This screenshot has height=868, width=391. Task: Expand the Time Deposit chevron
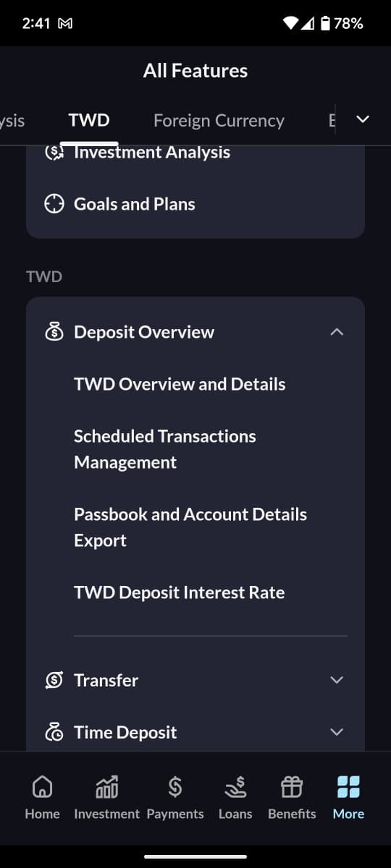pyautogui.click(x=336, y=732)
